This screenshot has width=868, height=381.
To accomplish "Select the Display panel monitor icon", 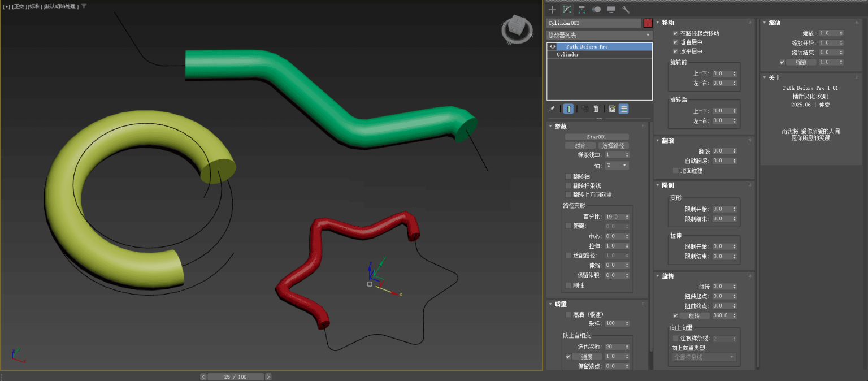I will tap(611, 10).
